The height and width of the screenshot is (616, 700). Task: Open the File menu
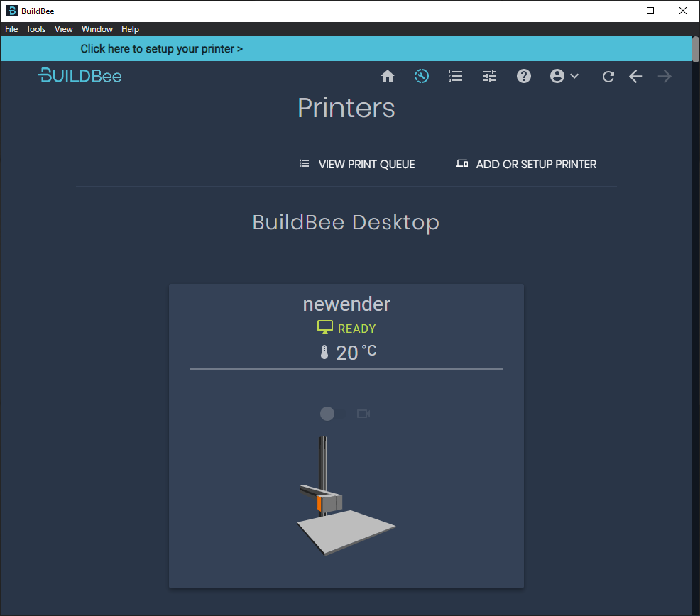[x=11, y=29]
